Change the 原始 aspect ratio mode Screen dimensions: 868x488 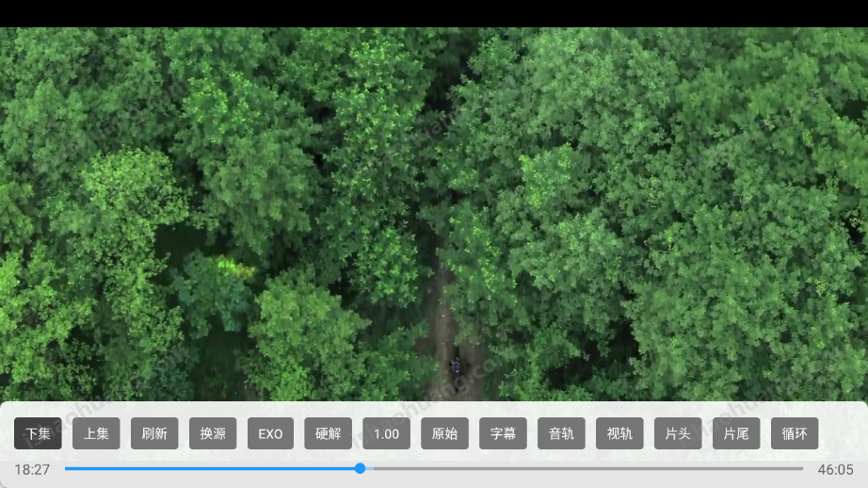coord(444,433)
